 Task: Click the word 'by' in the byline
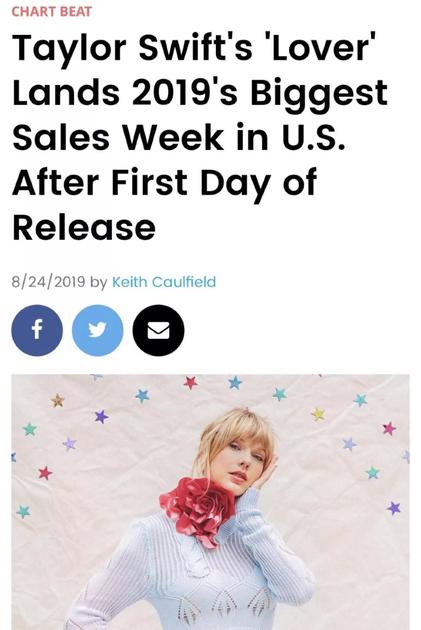pos(98,282)
